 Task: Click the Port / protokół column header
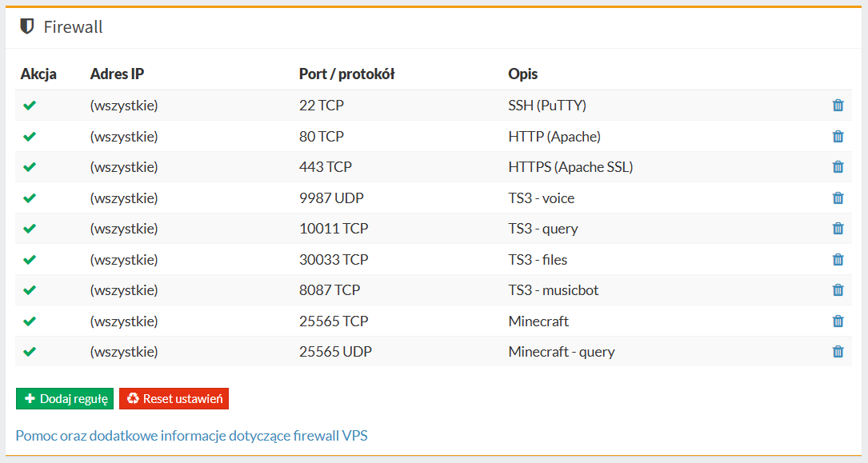(346, 74)
